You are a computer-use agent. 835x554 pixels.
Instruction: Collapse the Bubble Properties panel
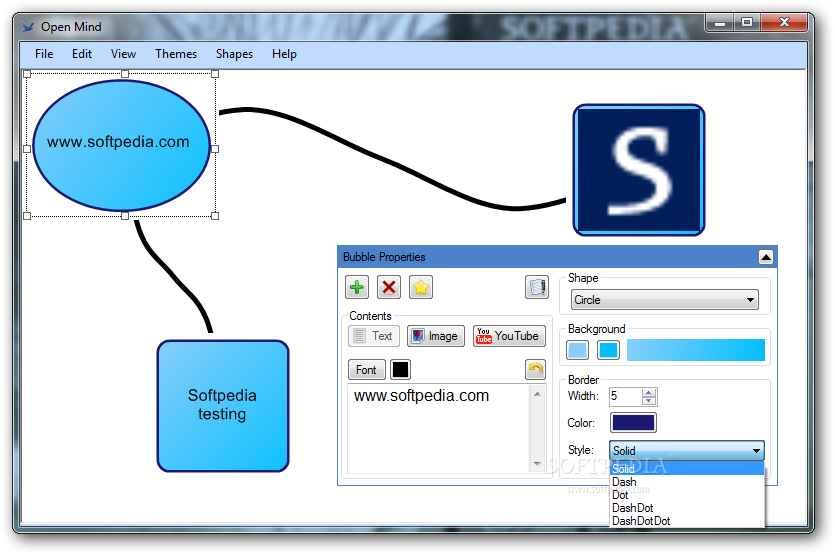[766, 257]
